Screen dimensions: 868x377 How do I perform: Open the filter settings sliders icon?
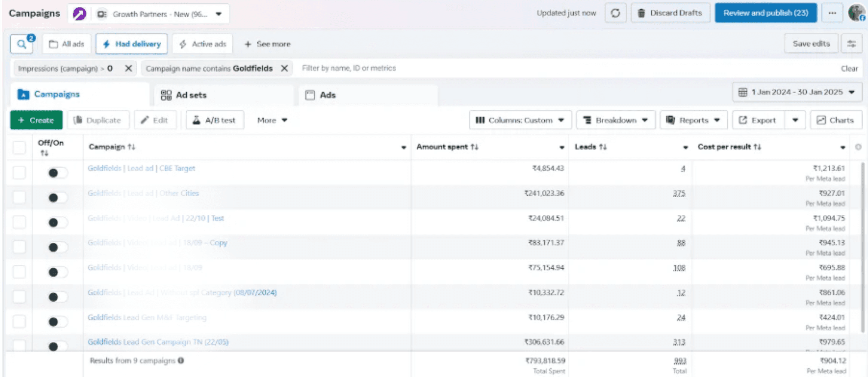(852, 44)
